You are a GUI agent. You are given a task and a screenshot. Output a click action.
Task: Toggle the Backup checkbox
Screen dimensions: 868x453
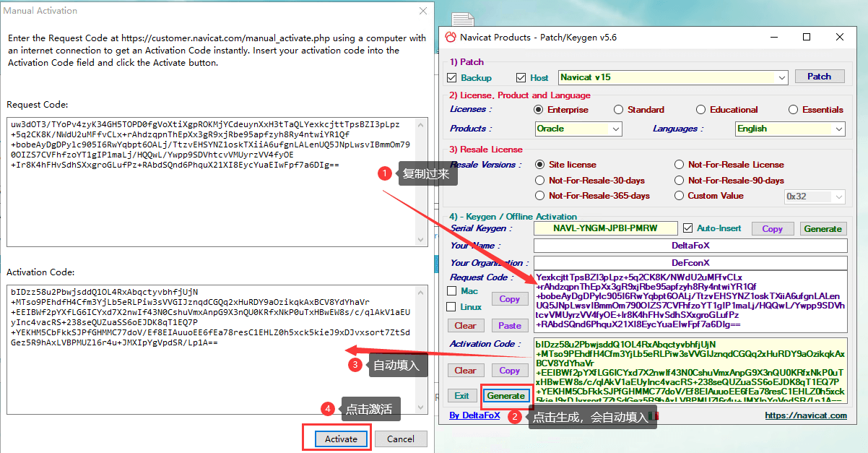[452, 78]
